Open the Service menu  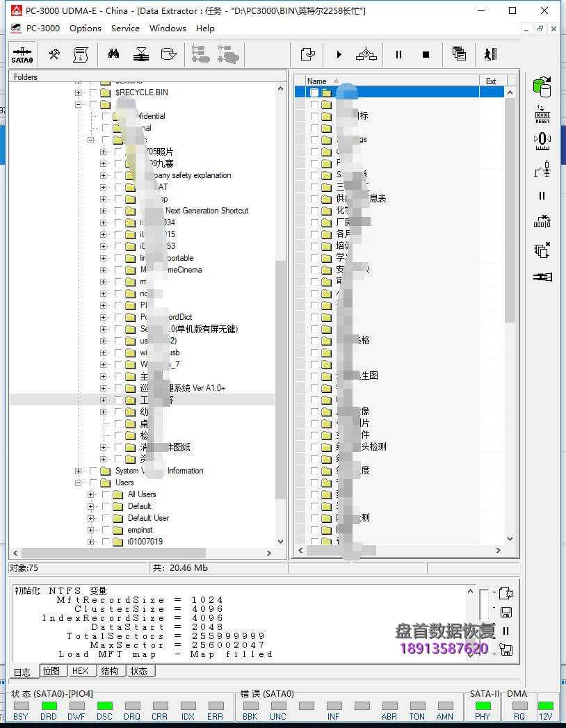click(125, 29)
